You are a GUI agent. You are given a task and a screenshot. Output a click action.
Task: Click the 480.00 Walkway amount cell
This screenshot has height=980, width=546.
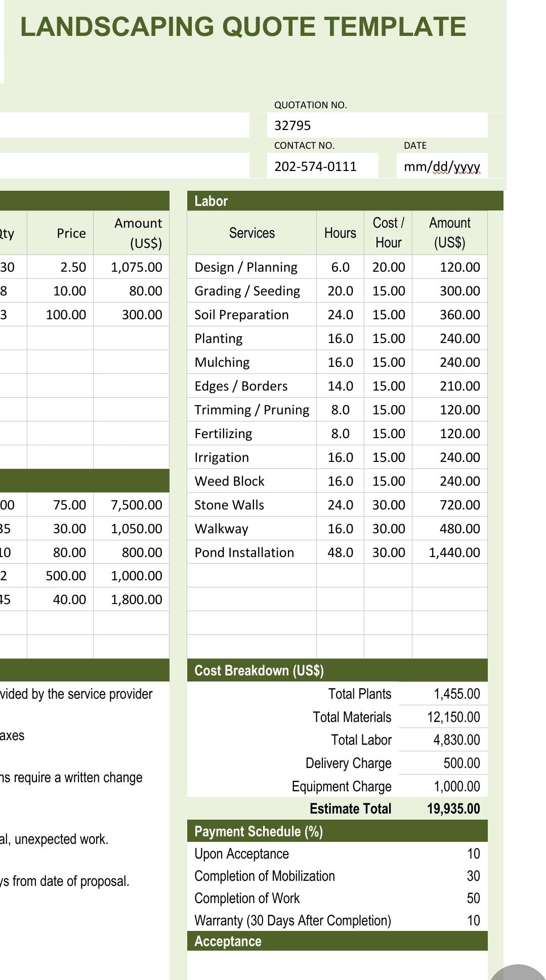[x=450, y=529]
